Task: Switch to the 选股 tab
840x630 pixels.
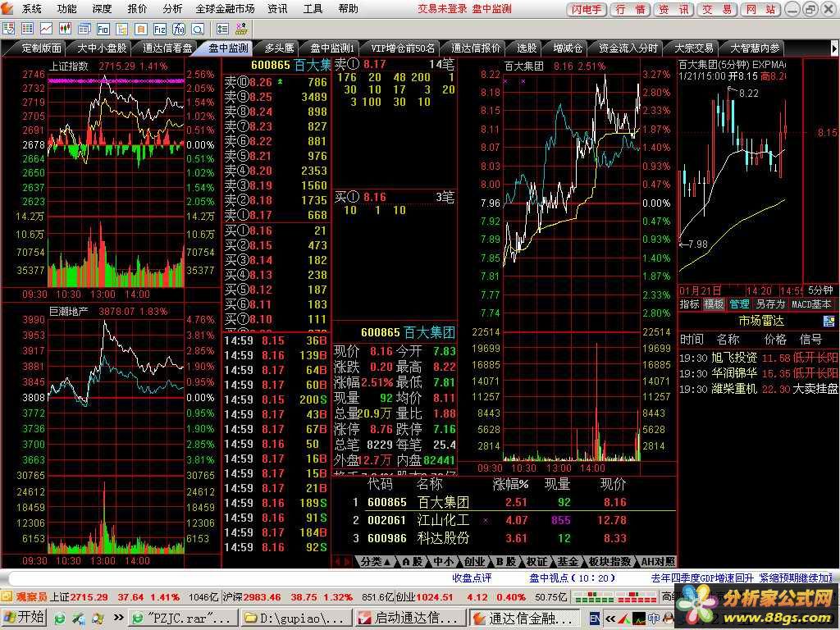Action: click(x=526, y=48)
